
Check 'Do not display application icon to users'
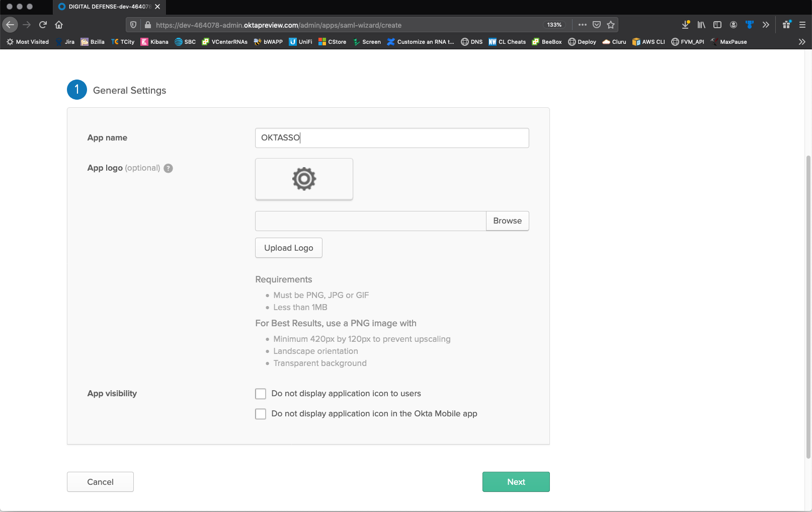(261, 394)
